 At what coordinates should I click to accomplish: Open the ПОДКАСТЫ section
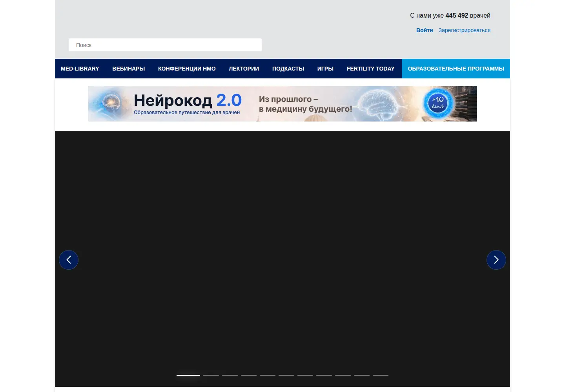tap(288, 69)
